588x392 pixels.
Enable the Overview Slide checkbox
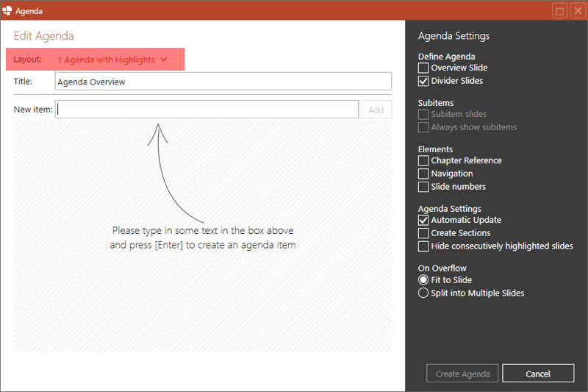pos(423,68)
